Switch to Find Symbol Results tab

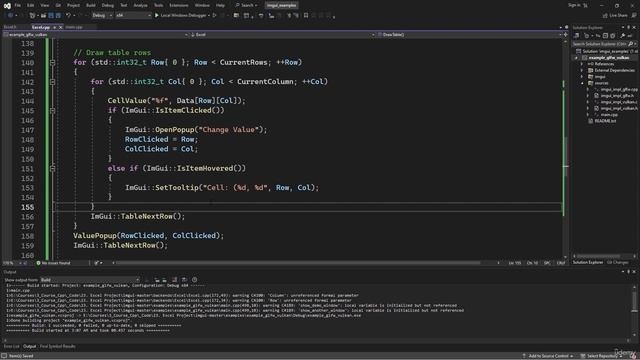click(58, 347)
